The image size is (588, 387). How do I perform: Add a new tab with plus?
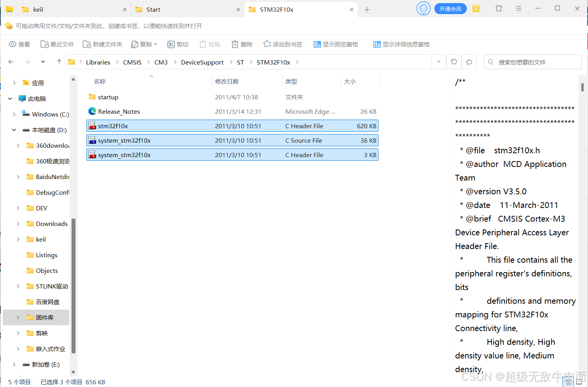click(367, 9)
